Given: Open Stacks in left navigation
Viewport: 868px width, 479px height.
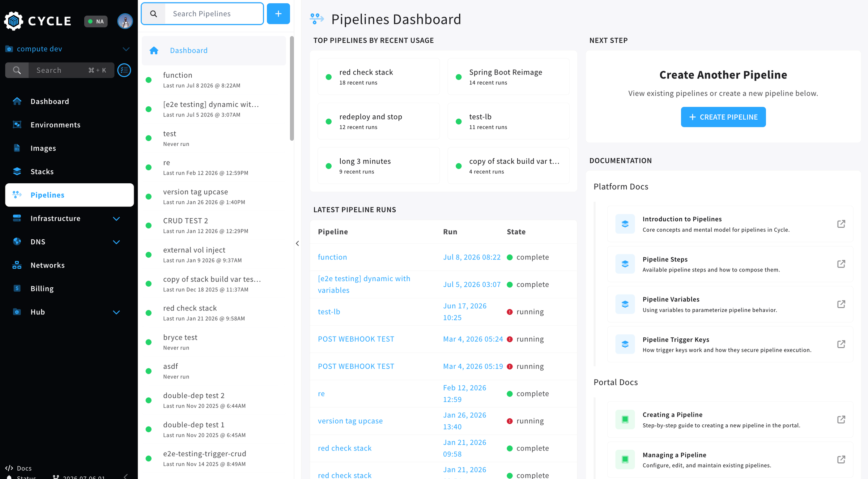Looking at the screenshot, I should tap(69, 171).
